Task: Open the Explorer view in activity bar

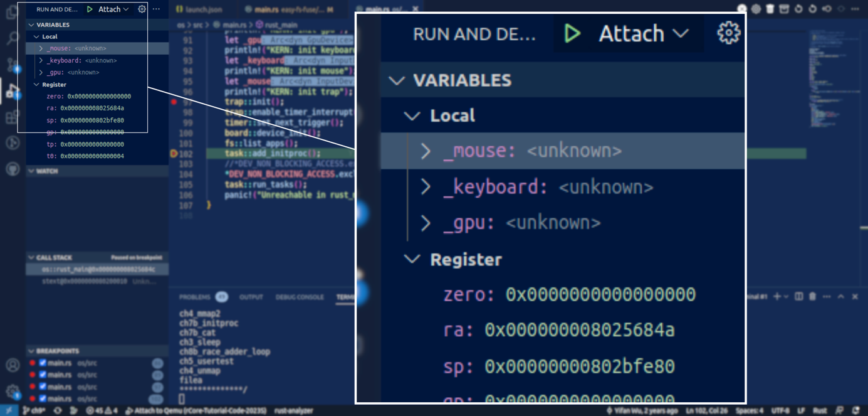Action: pos(12,13)
